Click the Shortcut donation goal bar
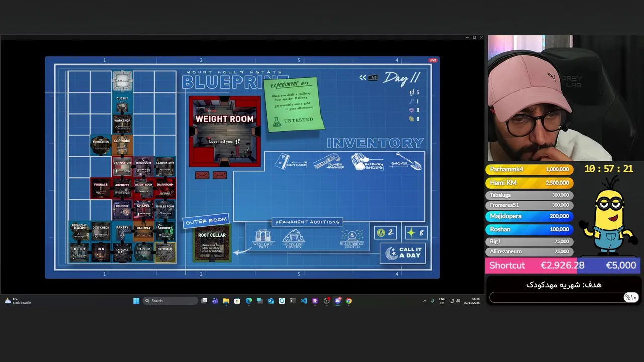The height and width of the screenshot is (362, 644). [563, 265]
